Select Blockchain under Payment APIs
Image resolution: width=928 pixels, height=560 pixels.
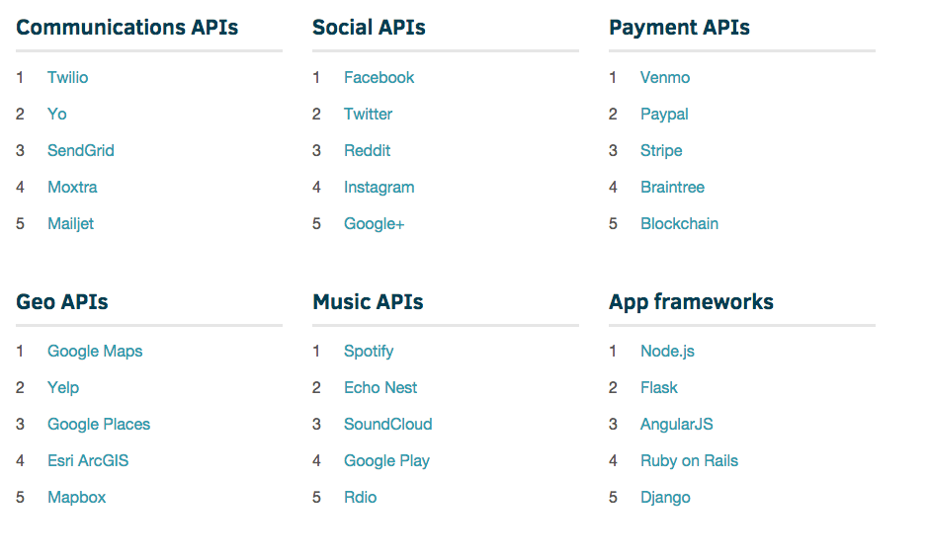click(679, 223)
